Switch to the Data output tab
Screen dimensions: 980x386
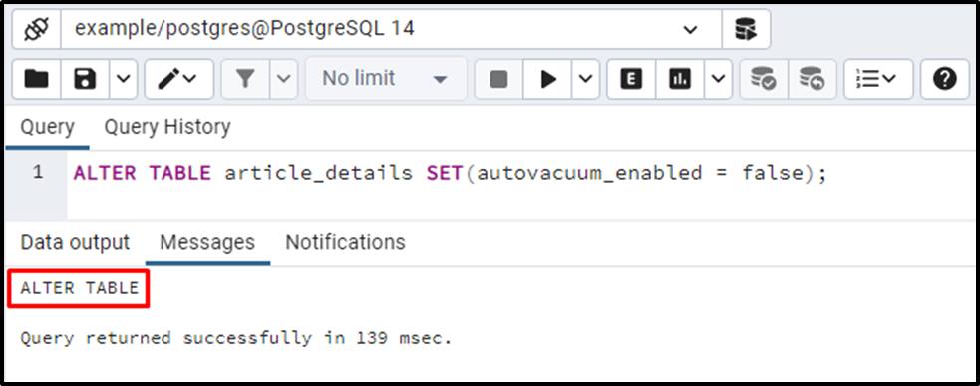pyautogui.click(x=75, y=242)
